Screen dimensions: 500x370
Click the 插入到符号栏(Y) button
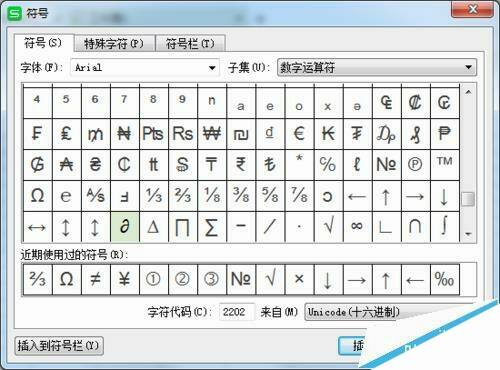click(59, 346)
